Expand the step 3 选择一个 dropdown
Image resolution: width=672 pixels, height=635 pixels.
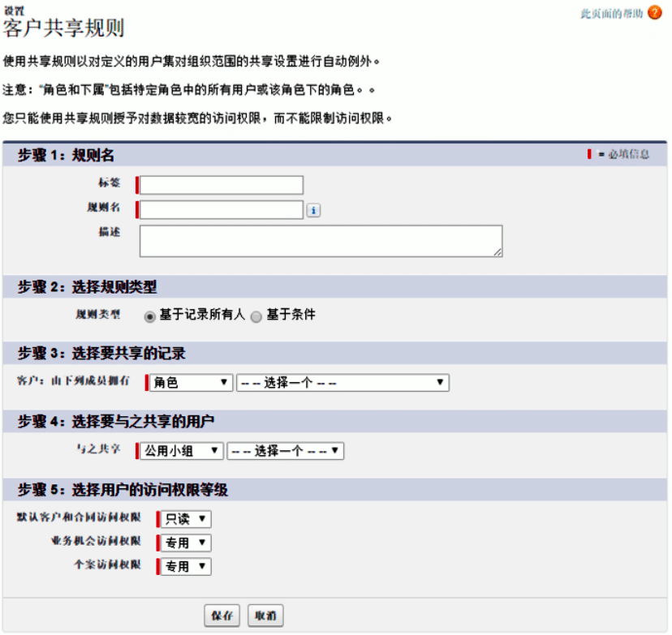click(x=342, y=382)
